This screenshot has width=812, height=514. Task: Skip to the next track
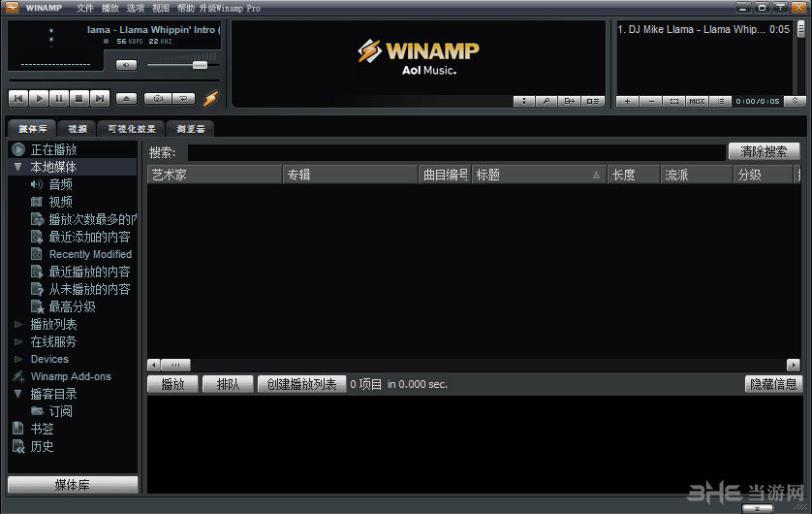pyautogui.click(x=100, y=99)
